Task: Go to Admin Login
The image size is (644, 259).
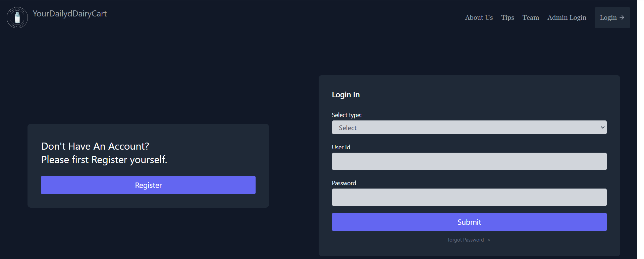Action: (x=567, y=17)
